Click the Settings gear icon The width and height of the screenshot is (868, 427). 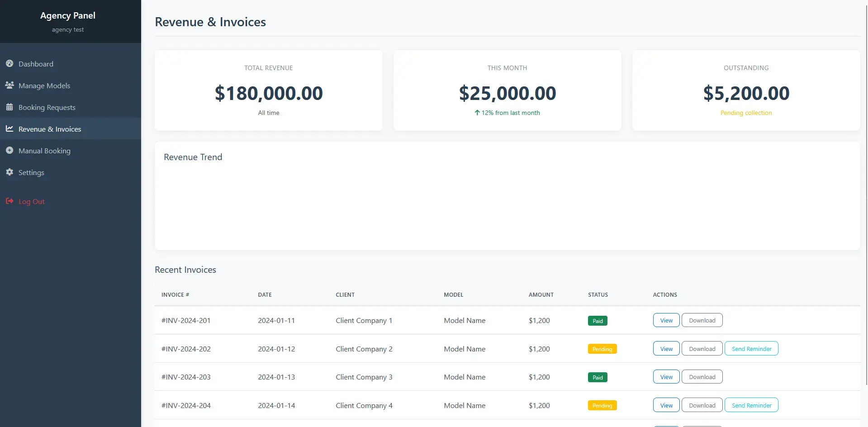coord(9,172)
